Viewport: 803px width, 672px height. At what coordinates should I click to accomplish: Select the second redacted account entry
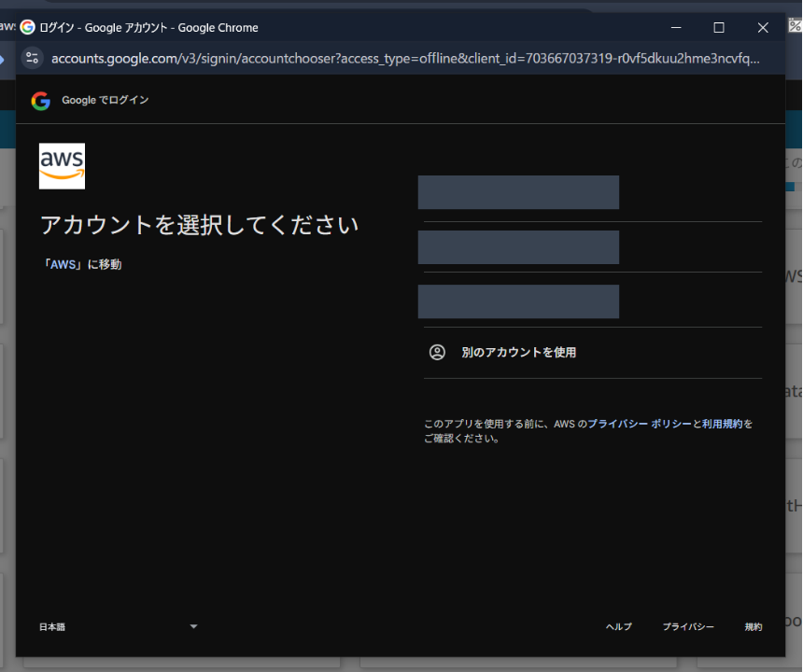tap(518, 247)
